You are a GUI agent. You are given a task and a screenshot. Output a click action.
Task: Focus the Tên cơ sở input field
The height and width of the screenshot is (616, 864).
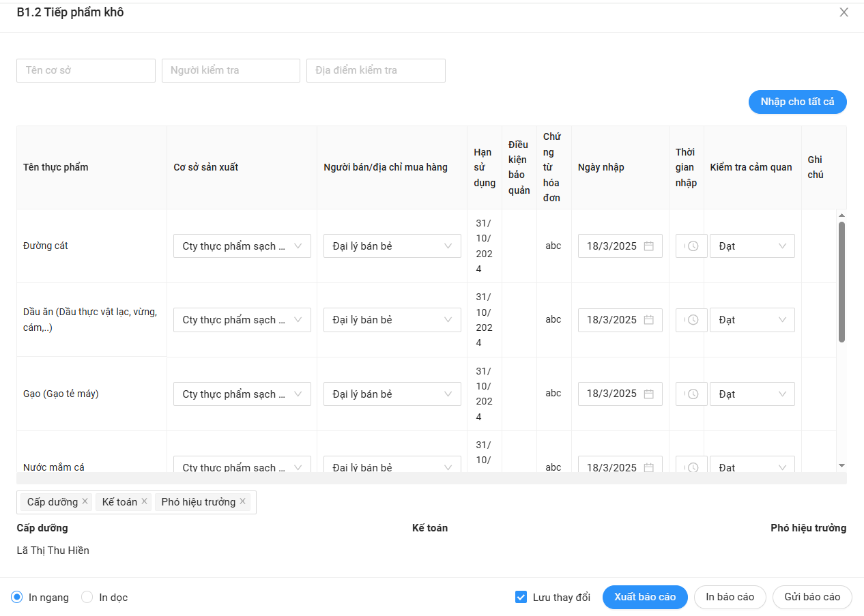tap(86, 70)
